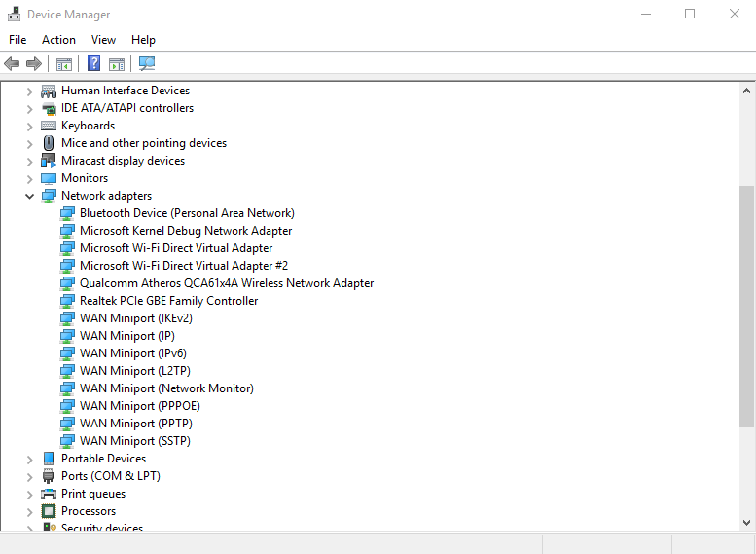Click the Microsoft Kernel Debug adapter icon
Screen dimensions: 756x554
coord(67,231)
